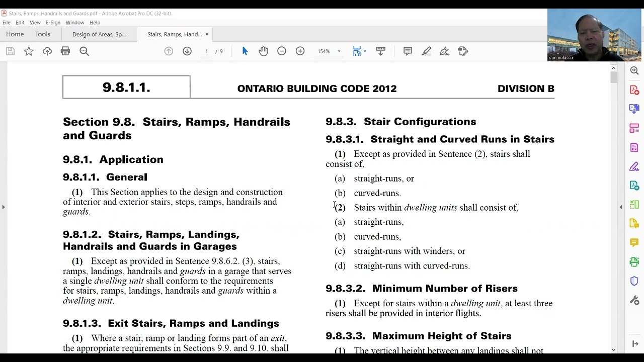Open Protect shield tool in right pane
Image resolution: width=644 pixels, height=362 pixels.
tap(634, 281)
